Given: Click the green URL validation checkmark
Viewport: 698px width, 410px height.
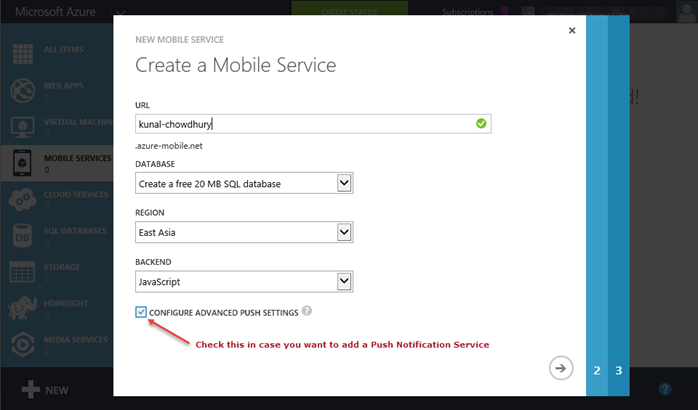Looking at the screenshot, I should [x=481, y=123].
